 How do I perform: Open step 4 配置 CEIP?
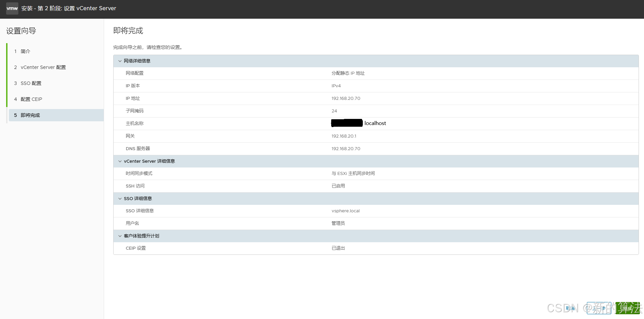point(56,99)
